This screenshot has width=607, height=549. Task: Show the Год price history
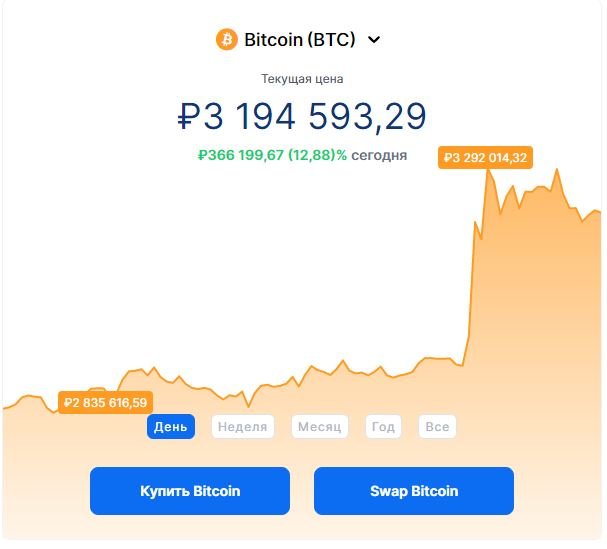(x=383, y=427)
